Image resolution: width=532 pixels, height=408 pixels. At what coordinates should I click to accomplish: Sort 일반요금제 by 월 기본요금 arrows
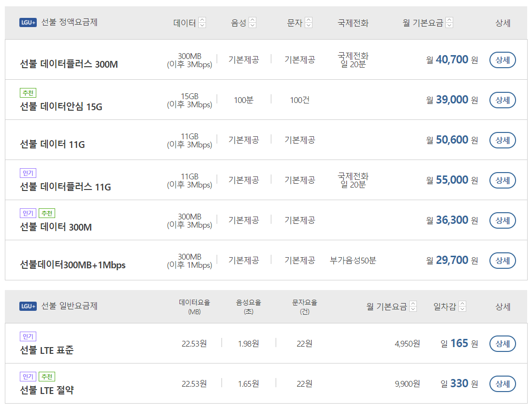tap(413, 306)
